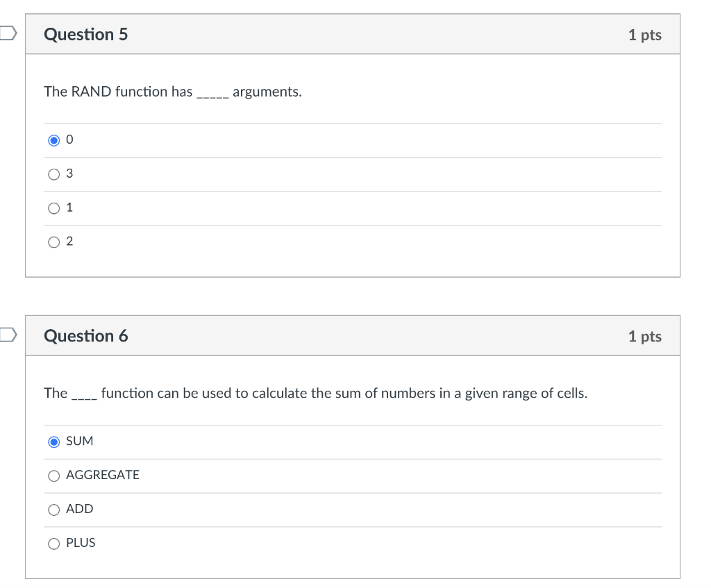Viewport: 711px width, 588px height.
Task: Click the word 'arguments.' in Question 5
Action: 267,92
